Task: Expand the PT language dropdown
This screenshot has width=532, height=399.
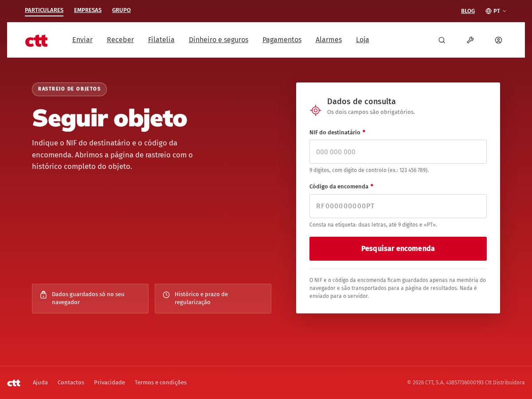Action: tap(496, 11)
